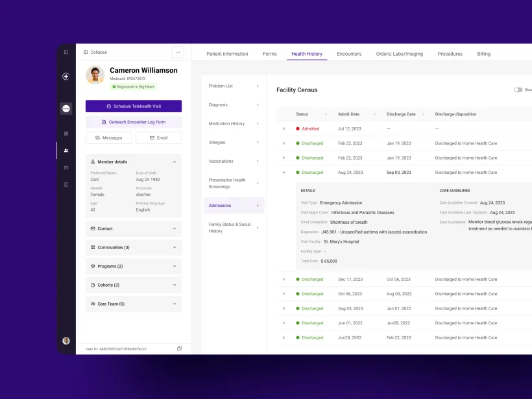Open the add new record icon in sidebar
The height and width of the screenshot is (399, 532).
(x=66, y=76)
